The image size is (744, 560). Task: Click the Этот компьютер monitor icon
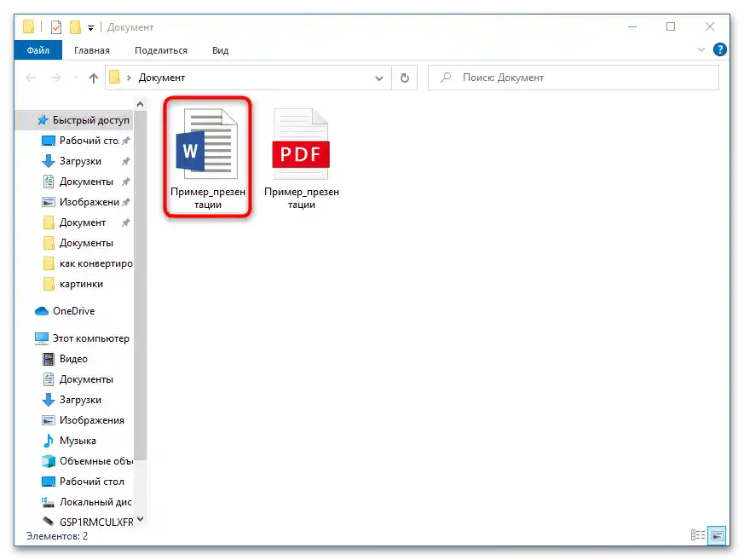point(42,338)
